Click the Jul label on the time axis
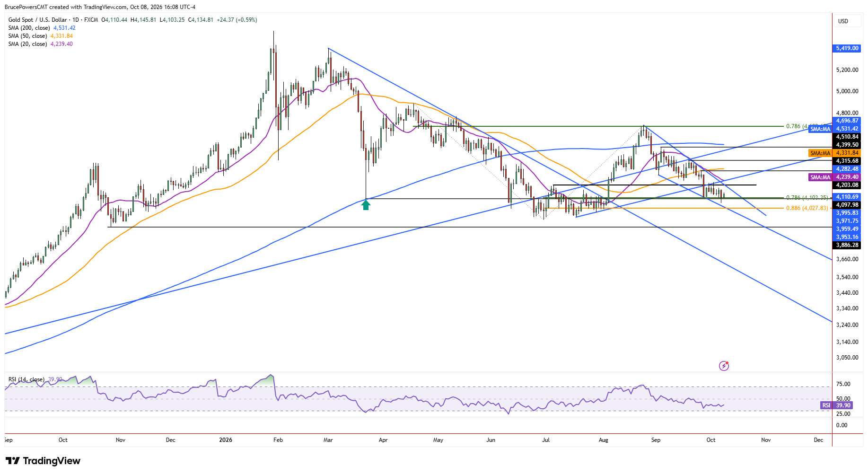 pos(546,440)
